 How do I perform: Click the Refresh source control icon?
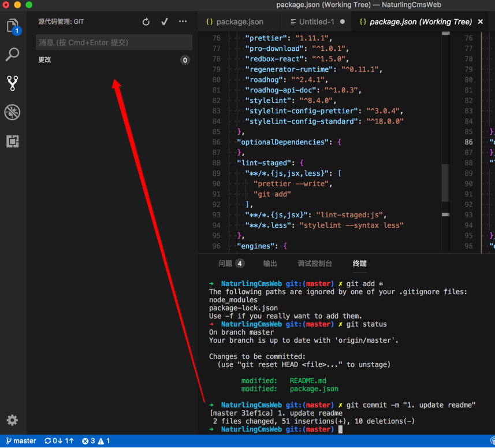pyautogui.click(x=146, y=22)
